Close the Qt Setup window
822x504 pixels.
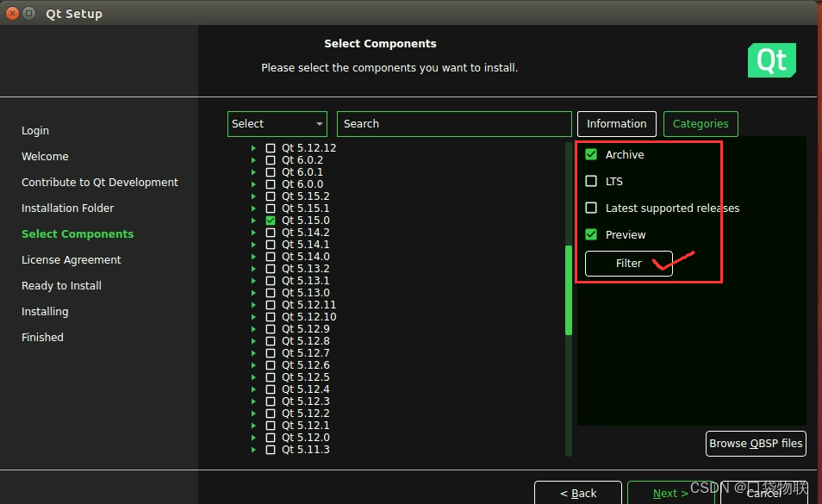pyautogui.click(x=13, y=13)
